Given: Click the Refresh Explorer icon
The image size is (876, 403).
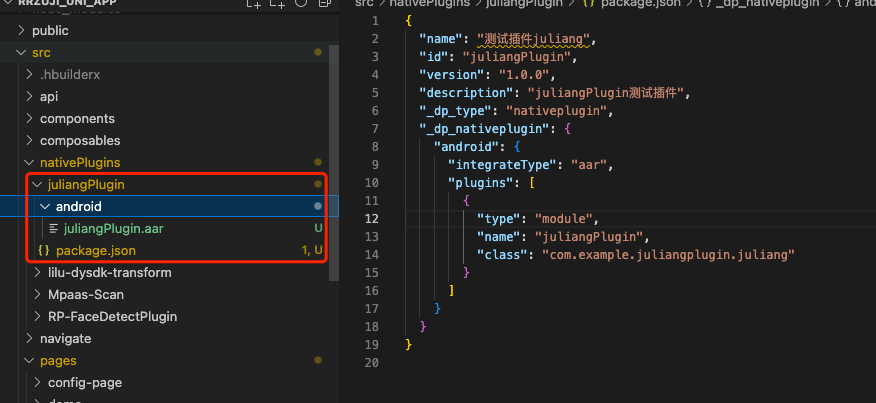Looking at the screenshot, I should point(299,5).
